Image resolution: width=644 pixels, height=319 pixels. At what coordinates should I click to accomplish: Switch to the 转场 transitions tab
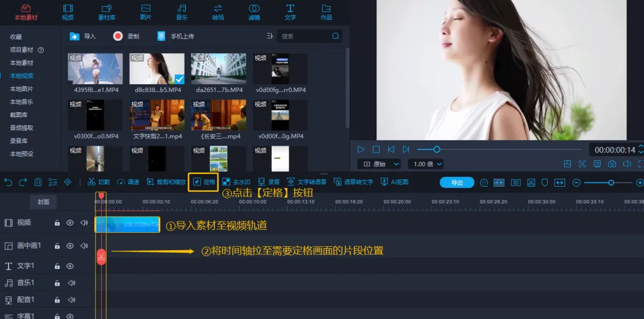(x=218, y=12)
